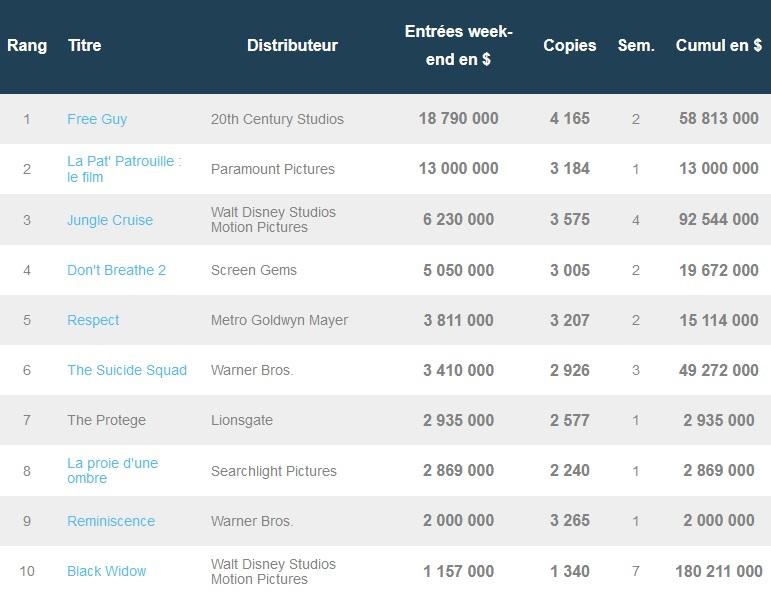Open La proie d'une ombre link

click(x=113, y=471)
